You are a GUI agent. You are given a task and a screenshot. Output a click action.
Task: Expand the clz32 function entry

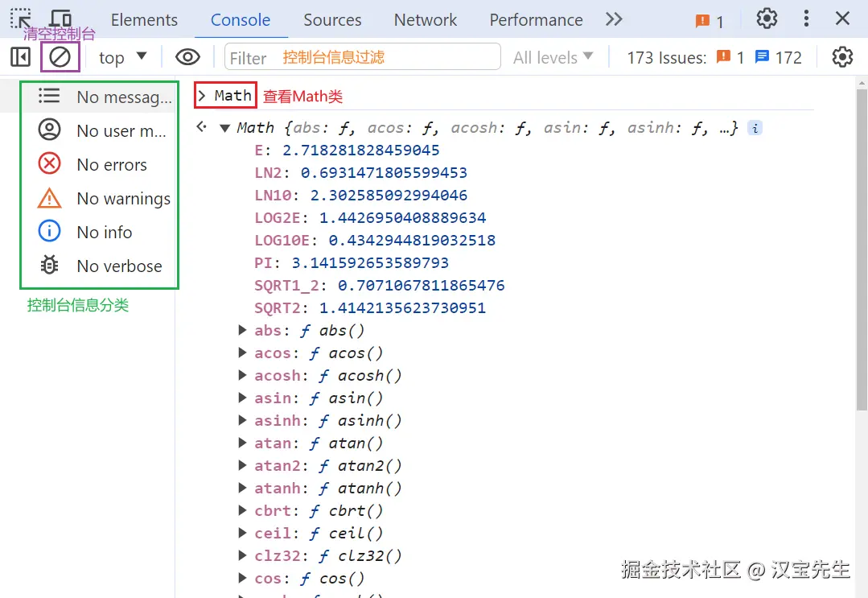coord(242,555)
